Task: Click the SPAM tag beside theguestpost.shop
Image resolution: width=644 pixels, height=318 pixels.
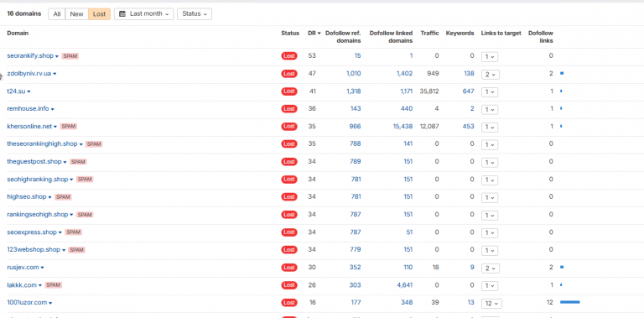Action: point(79,162)
